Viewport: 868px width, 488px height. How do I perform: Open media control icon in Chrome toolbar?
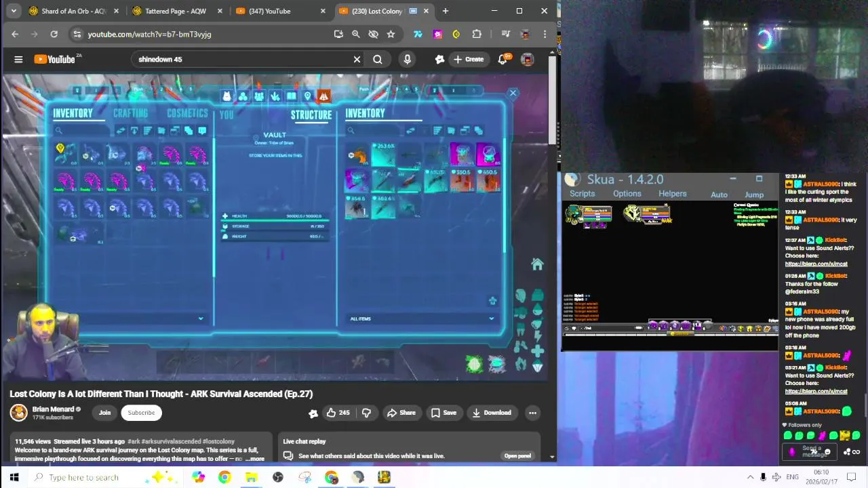[x=505, y=34]
